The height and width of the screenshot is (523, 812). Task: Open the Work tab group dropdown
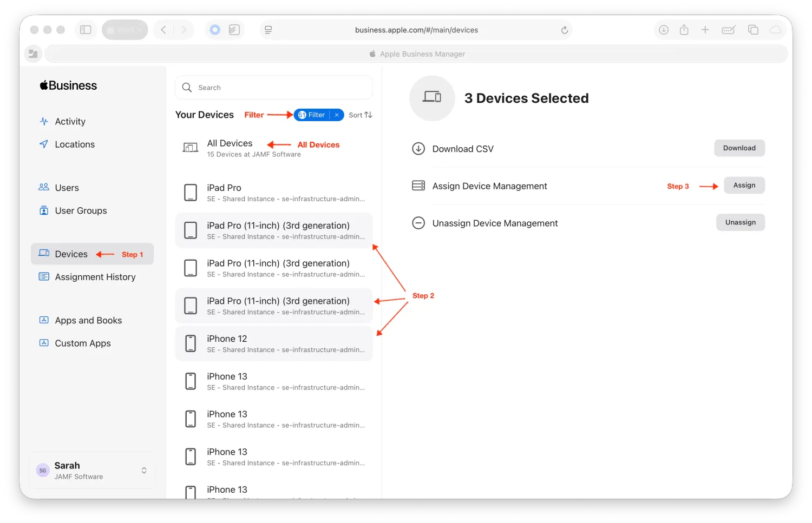coord(125,30)
